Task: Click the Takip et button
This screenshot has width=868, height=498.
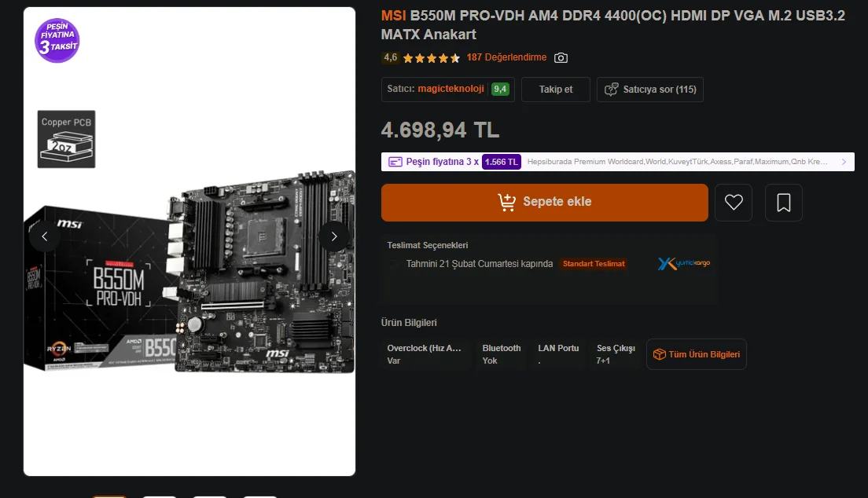Action: 556,90
